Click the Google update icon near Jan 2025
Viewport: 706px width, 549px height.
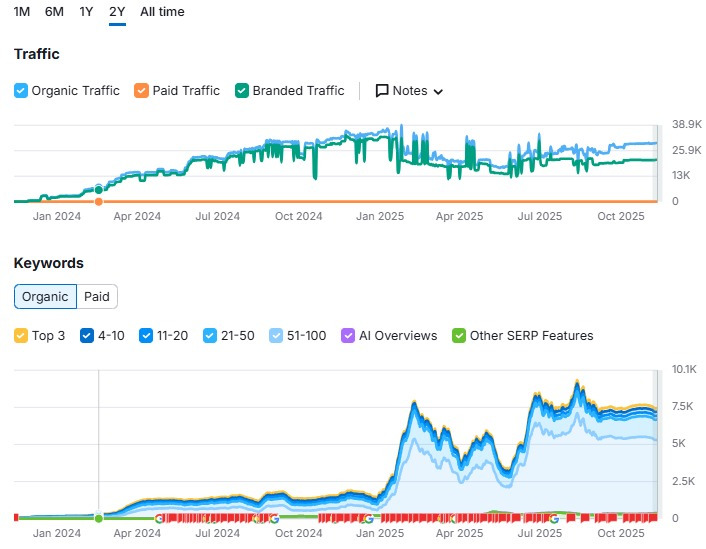point(367,518)
